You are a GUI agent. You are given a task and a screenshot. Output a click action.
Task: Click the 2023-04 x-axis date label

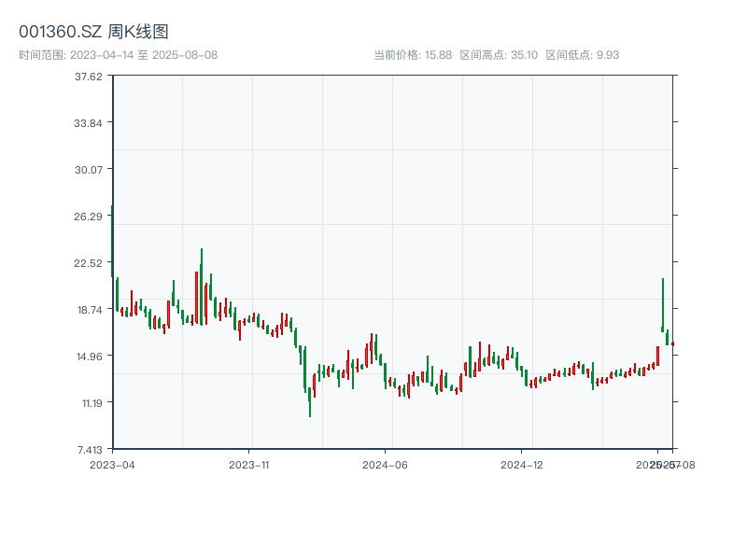(112, 464)
